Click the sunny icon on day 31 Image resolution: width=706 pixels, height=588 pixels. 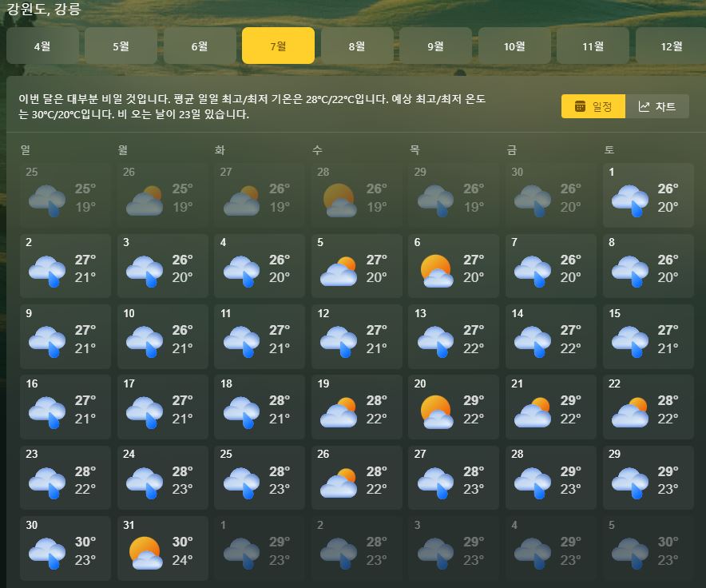[x=145, y=554]
